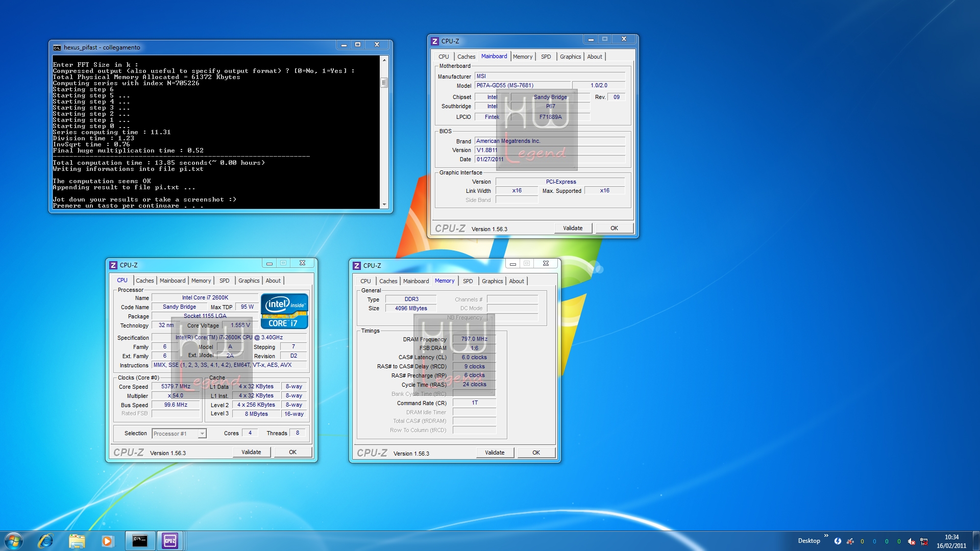Screen dimensions: 980x551
Task: Select CPU tab in Mainboard window
Action: 444,57
